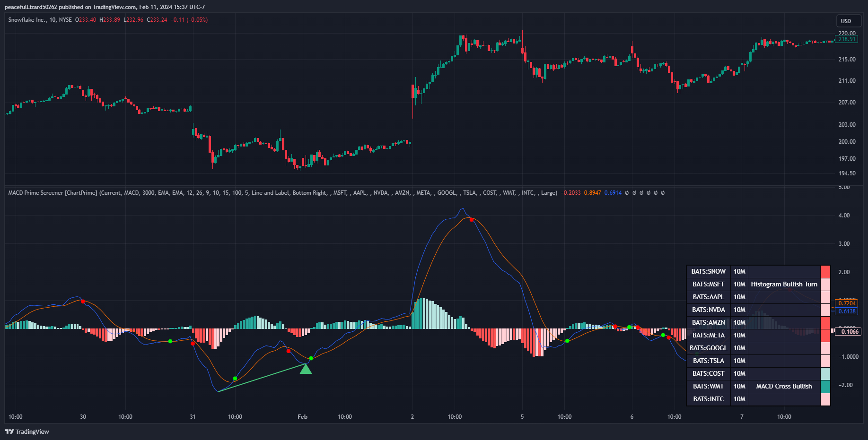Click the green bullish divergence triangle marker

(306, 369)
